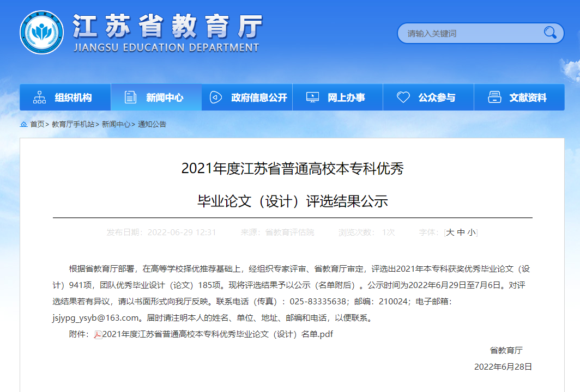Go to 通知公告 in the breadcrumb
The width and height of the screenshot is (580, 392).
tap(152, 124)
